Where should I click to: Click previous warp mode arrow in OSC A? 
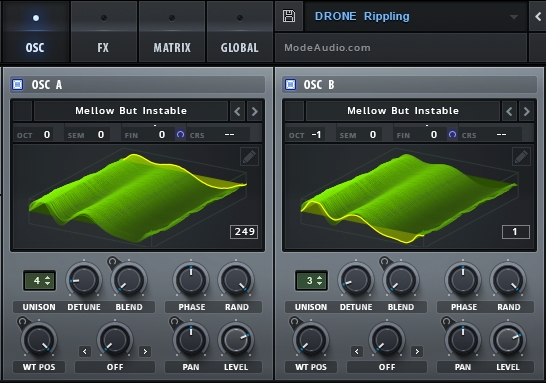pos(85,351)
